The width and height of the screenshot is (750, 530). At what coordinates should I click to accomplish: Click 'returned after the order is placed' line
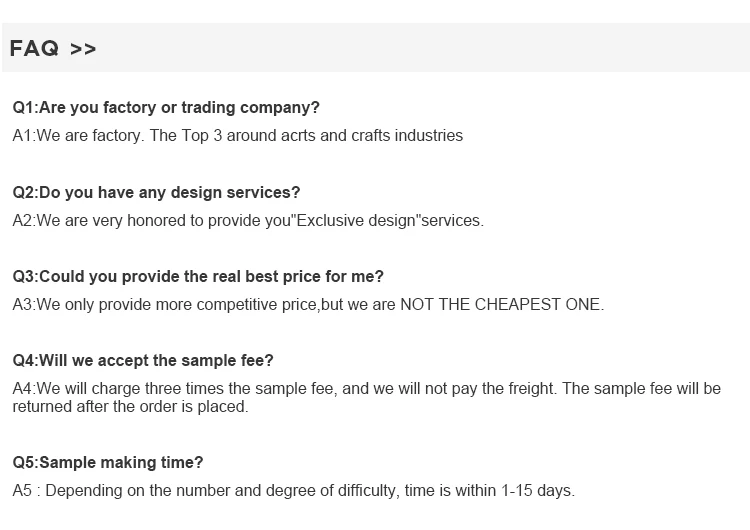pyautogui.click(x=130, y=407)
